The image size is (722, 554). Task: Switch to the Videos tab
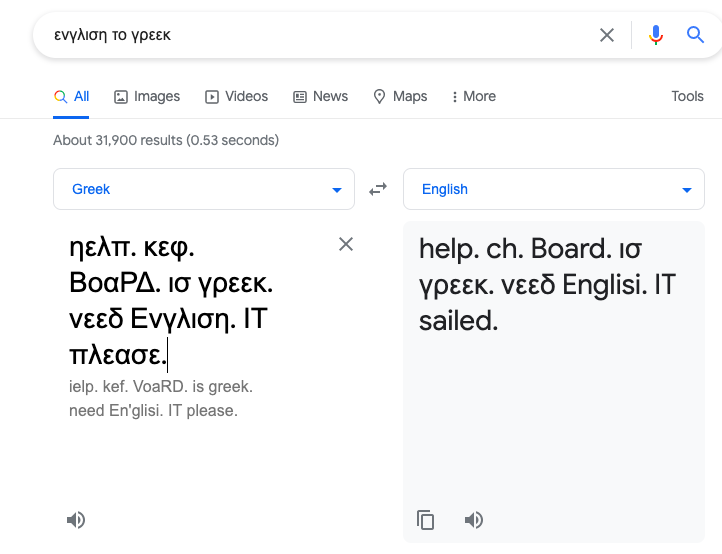[236, 96]
